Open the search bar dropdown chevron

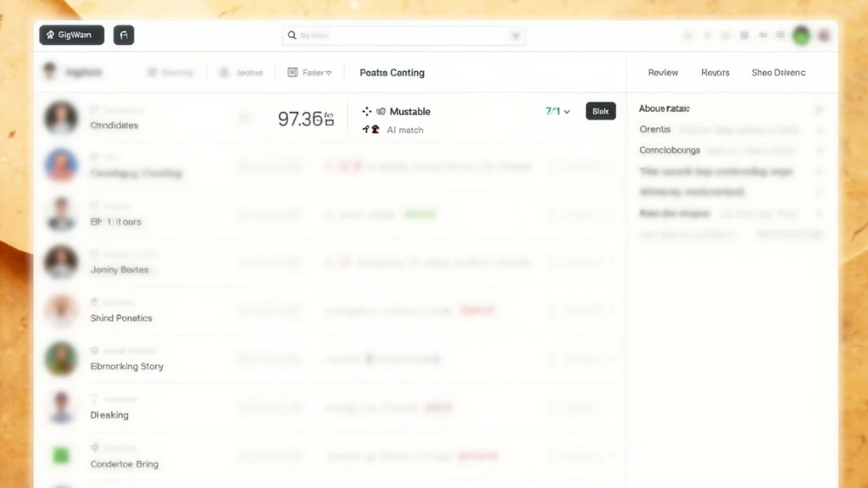pyautogui.click(x=515, y=36)
